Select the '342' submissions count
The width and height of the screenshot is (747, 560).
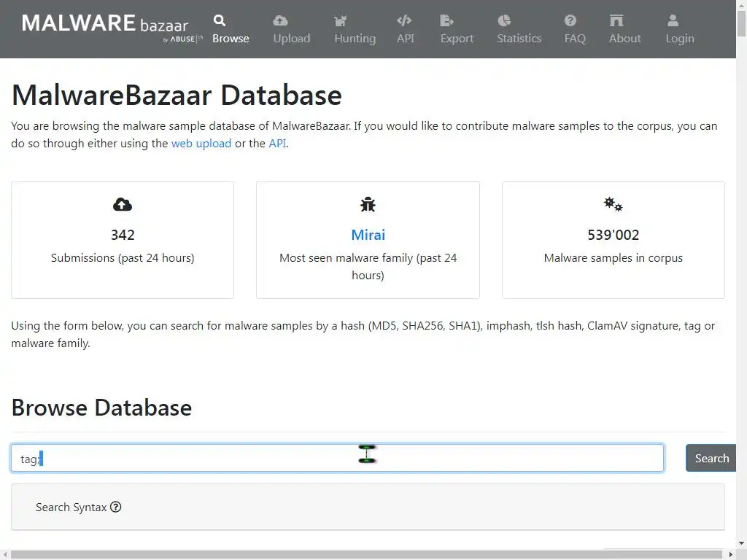[123, 235]
